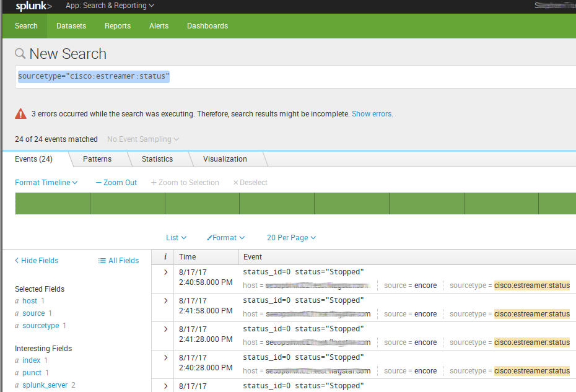Open the 20 Per Page dropdown
Image resolution: width=576 pixels, height=392 pixels.
(x=291, y=238)
